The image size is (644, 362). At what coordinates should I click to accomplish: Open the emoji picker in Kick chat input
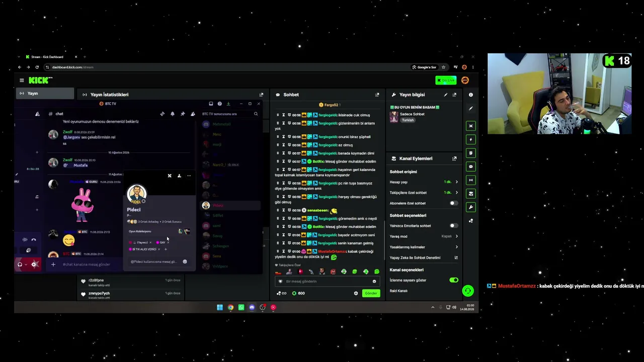tap(374, 282)
